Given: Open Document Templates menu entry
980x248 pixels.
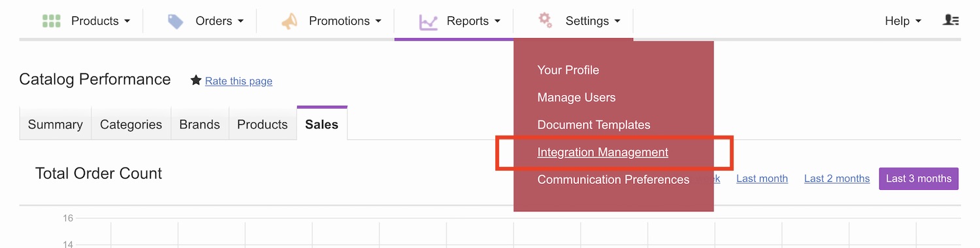Looking at the screenshot, I should point(594,125).
